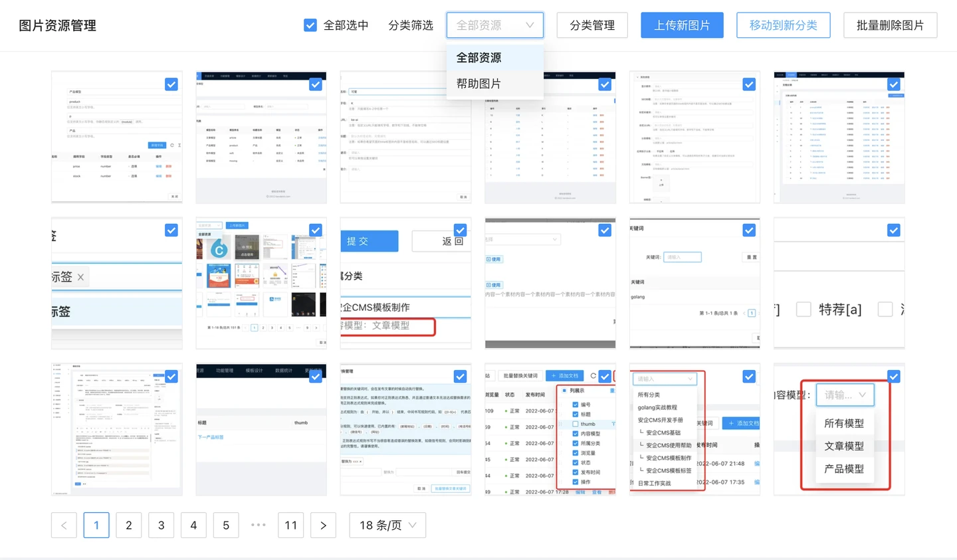The image size is (957, 560).
Task: Go to the next page arrow
Action: click(323, 525)
